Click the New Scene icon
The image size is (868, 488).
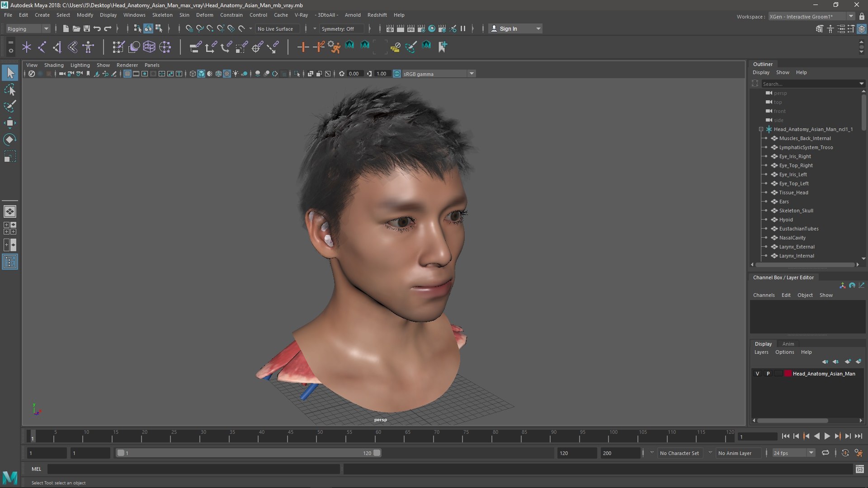[x=66, y=28]
